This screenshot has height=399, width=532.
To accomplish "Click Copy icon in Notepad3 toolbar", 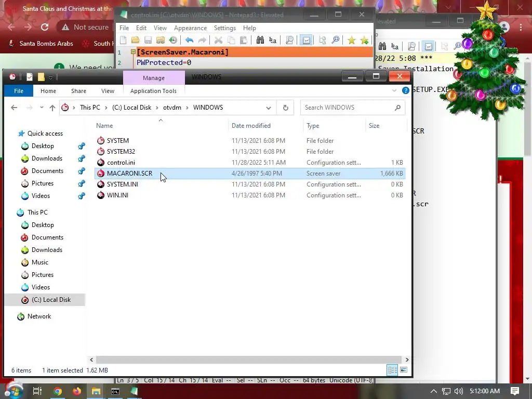I will point(231,40).
